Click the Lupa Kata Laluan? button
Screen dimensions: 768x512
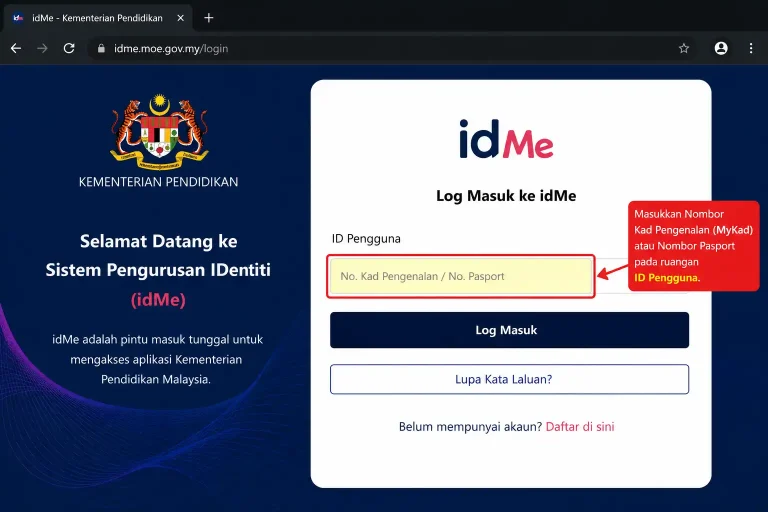pyautogui.click(x=509, y=379)
